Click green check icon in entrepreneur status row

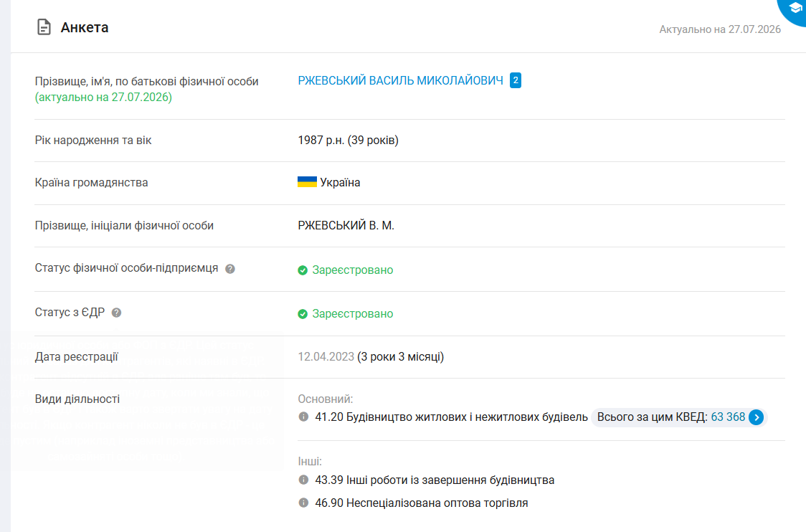pyautogui.click(x=303, y=270)
